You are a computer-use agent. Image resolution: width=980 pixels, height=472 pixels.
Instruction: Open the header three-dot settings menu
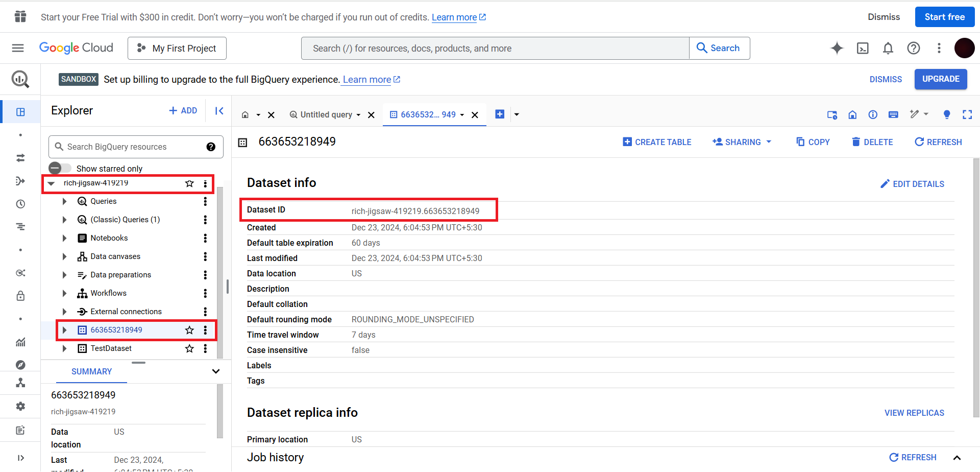click(939, 48)
